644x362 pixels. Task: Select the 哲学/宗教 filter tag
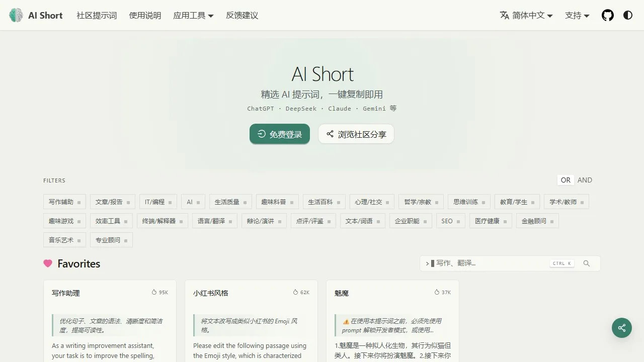click(x=421, y=202)
